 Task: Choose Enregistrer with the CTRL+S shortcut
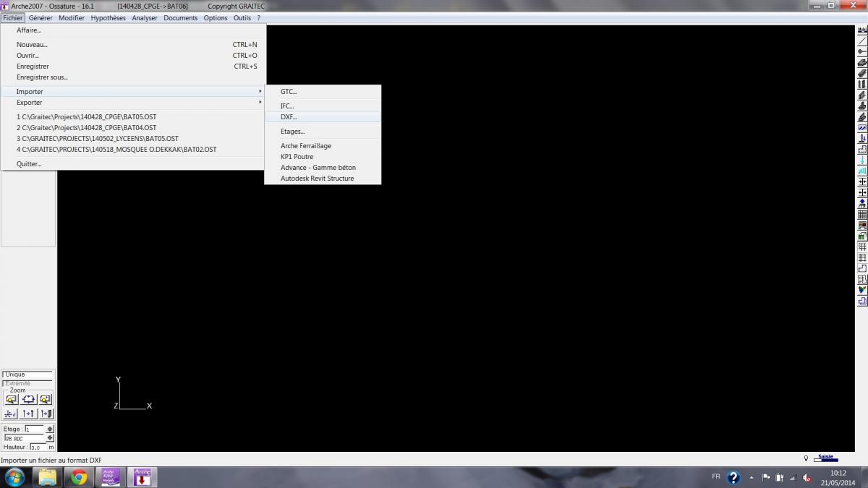[134, 67]
